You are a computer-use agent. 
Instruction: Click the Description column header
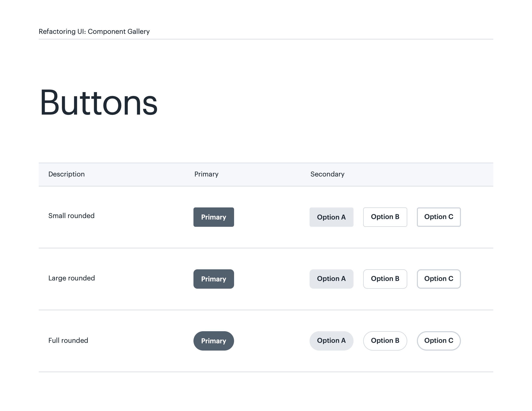point(66,174)
